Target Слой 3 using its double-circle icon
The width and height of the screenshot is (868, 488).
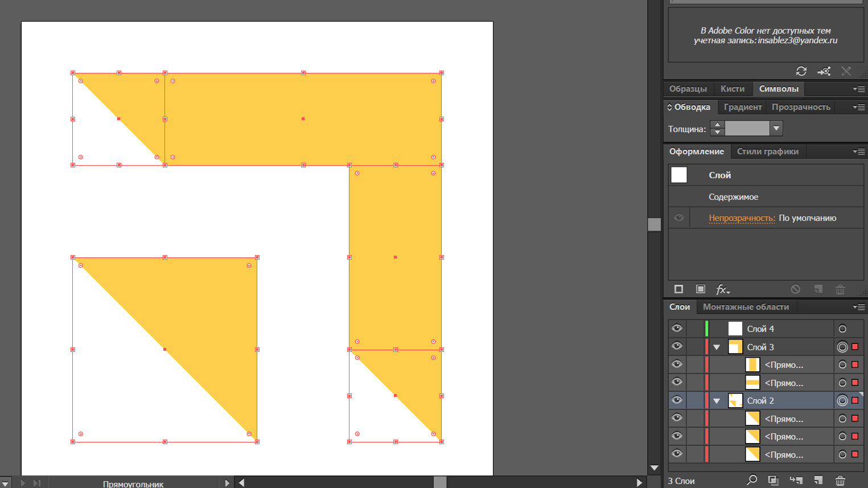(842, 347)
